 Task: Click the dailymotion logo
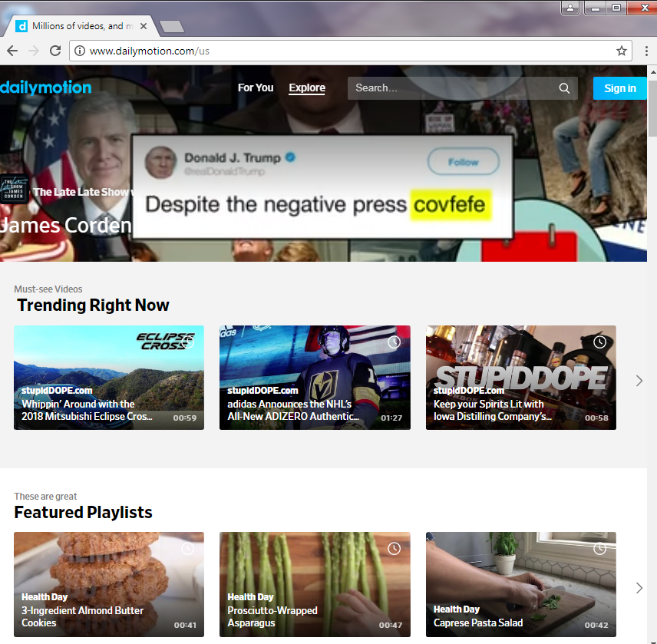pyautogui.click(x=45, y=88)
